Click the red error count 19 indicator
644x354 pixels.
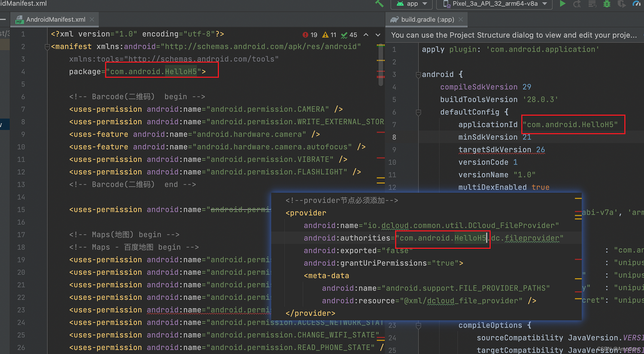pyautogui.click(x=310, y=35)
